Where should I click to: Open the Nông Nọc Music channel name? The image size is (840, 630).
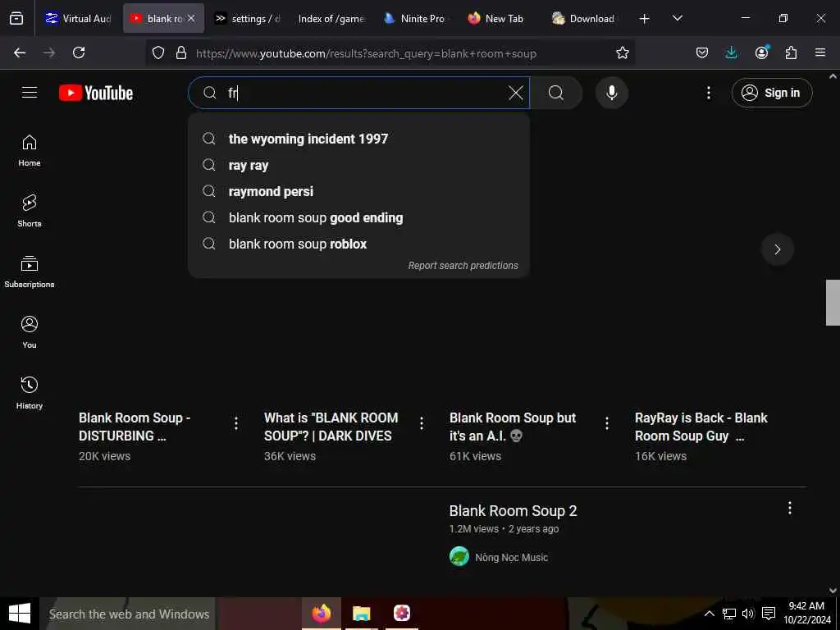pos(511,558)
